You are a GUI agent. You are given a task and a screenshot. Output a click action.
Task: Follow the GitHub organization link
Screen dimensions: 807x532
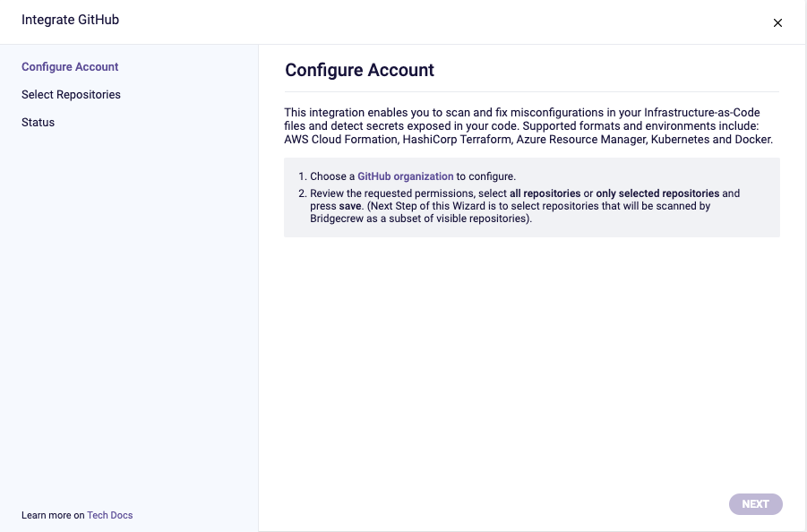(406, 176)
